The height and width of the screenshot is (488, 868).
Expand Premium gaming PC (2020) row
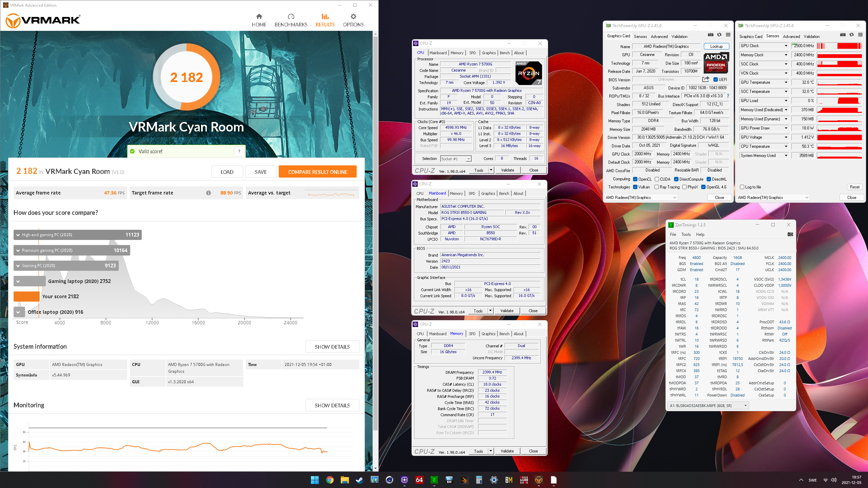(x=72, y=250)
